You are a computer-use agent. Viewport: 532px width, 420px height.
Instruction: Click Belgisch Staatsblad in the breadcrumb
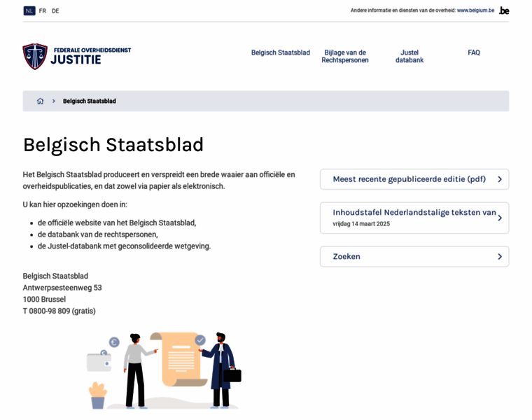click(89, 101)
